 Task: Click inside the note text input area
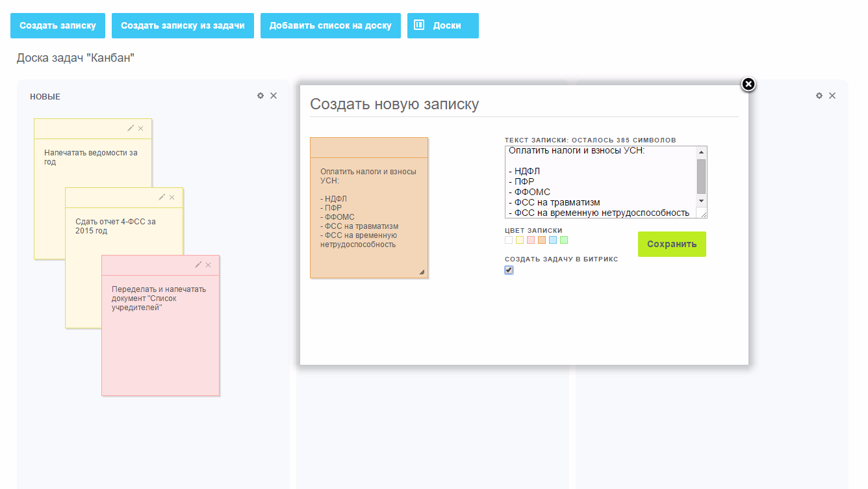pyautogui.click(x=601, y=182)
